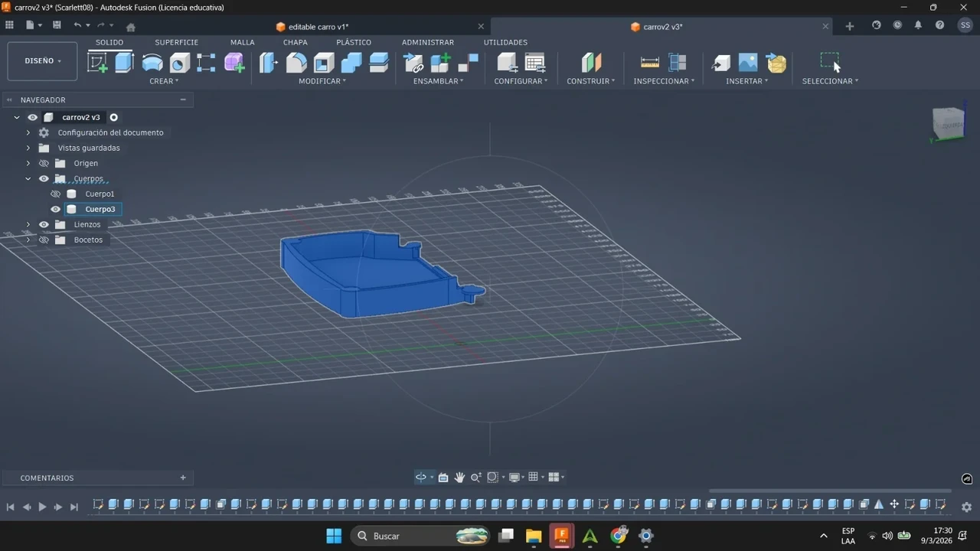Open Chrome from the Windows taskbar

tap(619, 535)
